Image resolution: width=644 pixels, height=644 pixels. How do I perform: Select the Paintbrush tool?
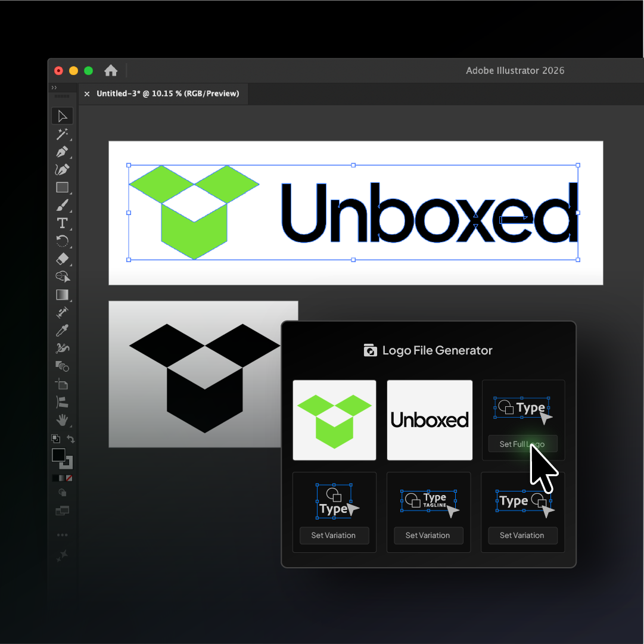pyautogui.click(x=63, y=205)
